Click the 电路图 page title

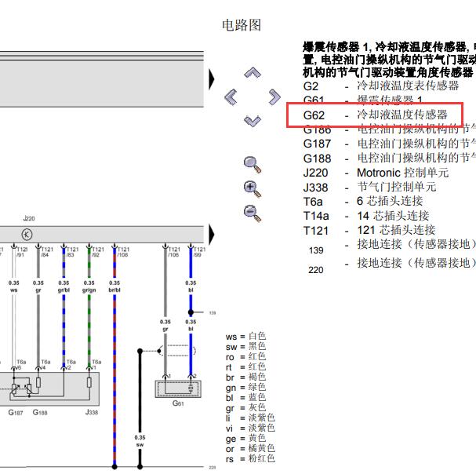(x=242, y=25)
